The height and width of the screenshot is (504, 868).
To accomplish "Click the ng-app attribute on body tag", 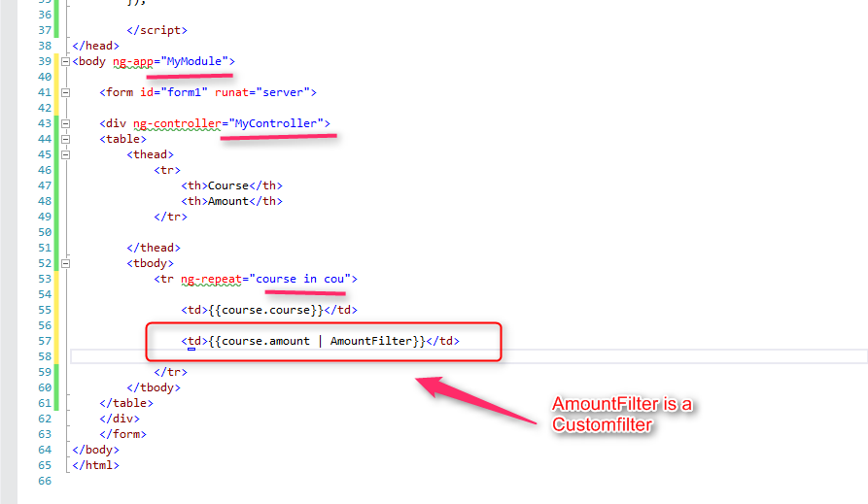I will click(x=133, y=62).
